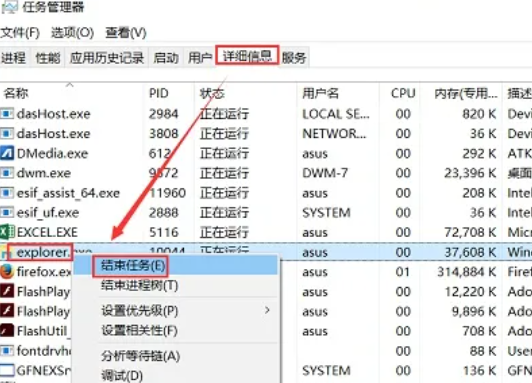Click the DMedia.exe application icon
This screenshot has height=383, width=532.
tap(7, 153)
